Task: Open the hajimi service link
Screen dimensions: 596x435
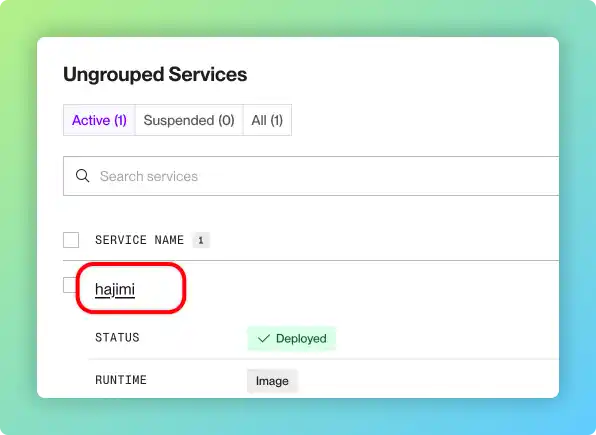Action: (x=115, y=289)
